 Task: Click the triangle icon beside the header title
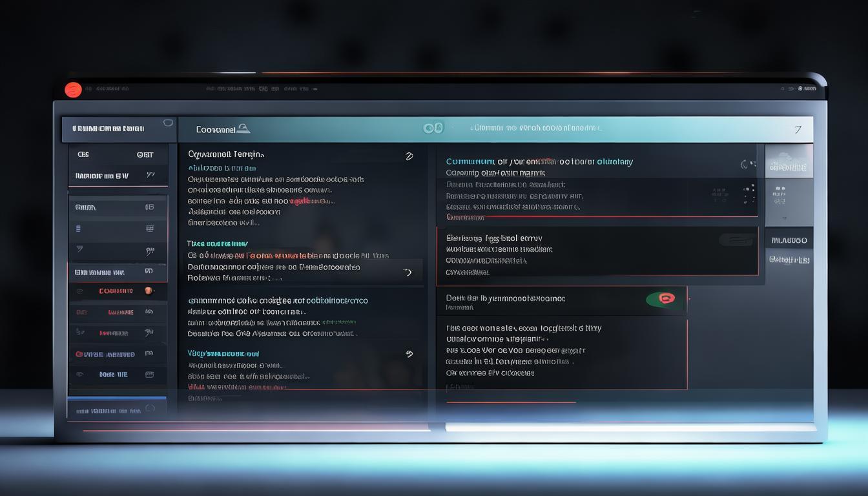click(x=243, y=129)
